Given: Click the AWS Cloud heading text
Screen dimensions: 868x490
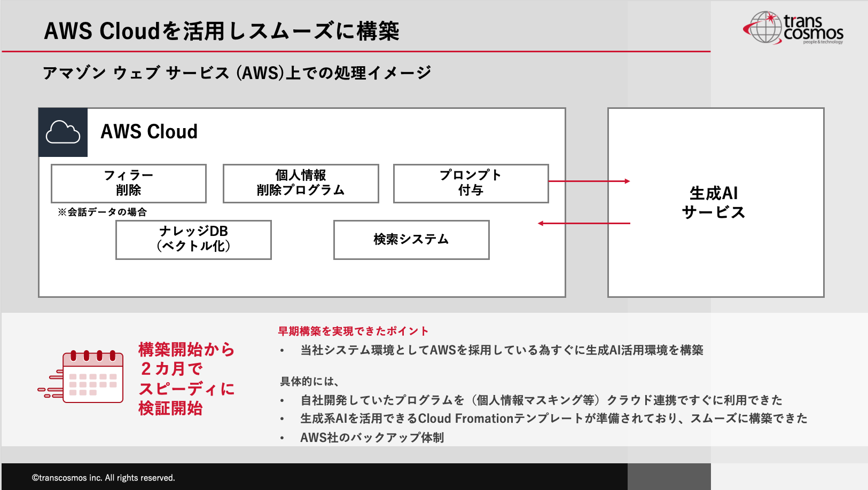Looking at the screenshot, I should 149,132.
